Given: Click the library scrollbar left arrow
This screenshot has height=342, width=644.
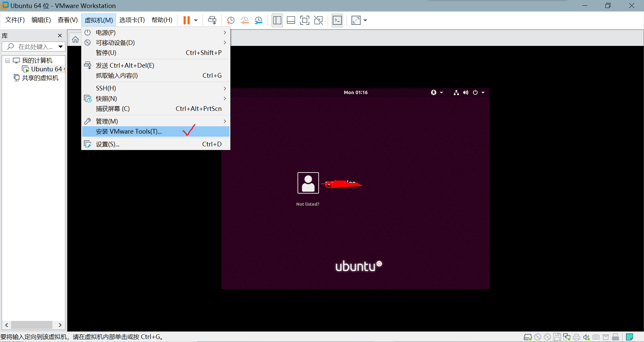Looking at the screenshot, I should (6, 325).
